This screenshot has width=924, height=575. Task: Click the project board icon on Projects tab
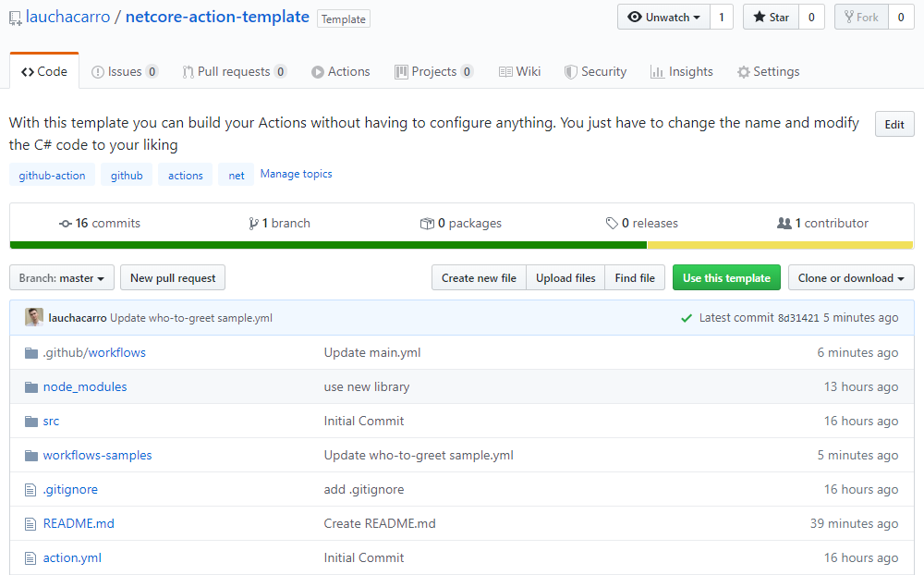coord(401,72)
